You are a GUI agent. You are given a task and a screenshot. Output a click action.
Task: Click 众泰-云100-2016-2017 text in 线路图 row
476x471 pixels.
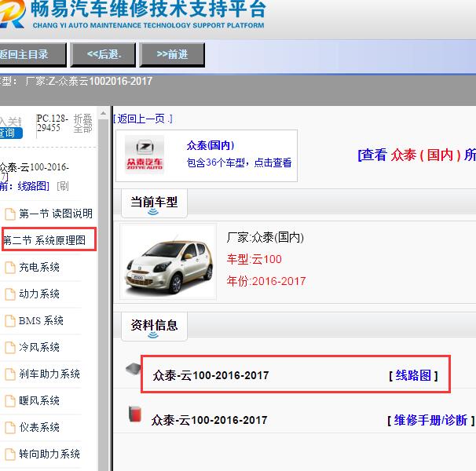tap(211, 376)
